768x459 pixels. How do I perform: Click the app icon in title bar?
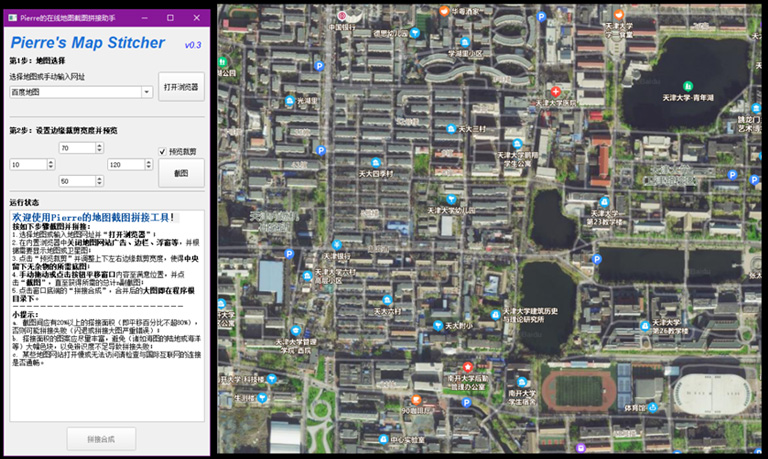pyautogui.click(x=12, y=17)
